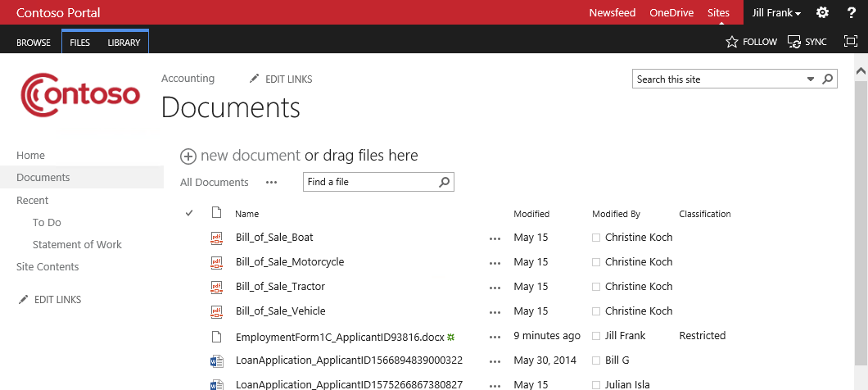Open Sites in the top bar
The height and width of the screenshot is (390, 868).
[718, 13]
